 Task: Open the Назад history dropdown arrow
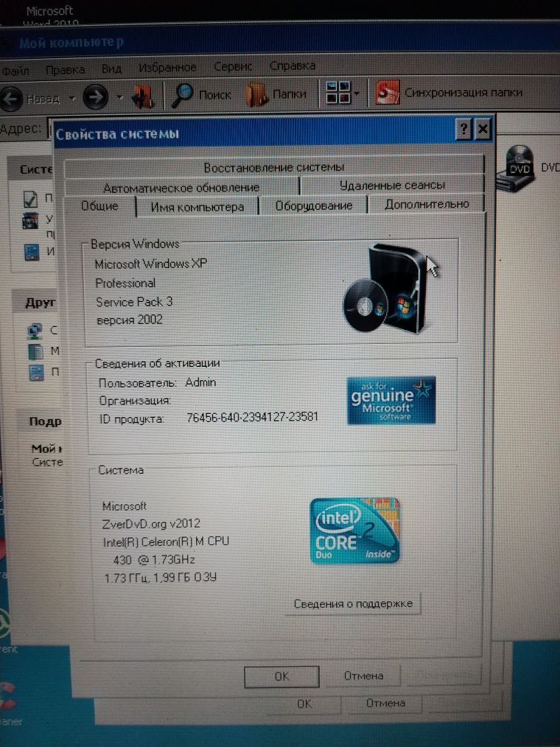click(x=72, y=99)
